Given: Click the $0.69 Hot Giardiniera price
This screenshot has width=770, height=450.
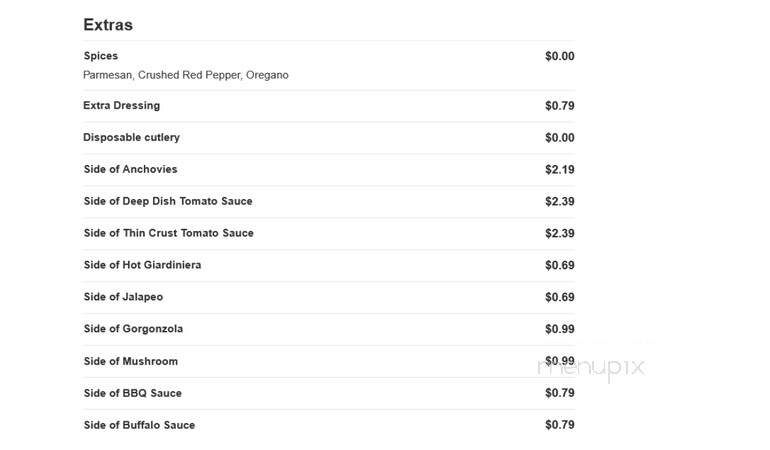Looking at the screenshot, I should pos(559,265).
